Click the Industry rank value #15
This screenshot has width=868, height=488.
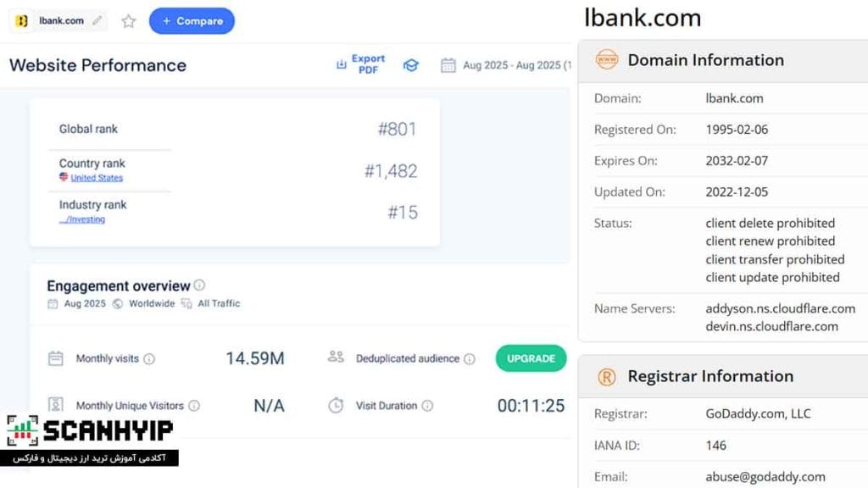403,213
